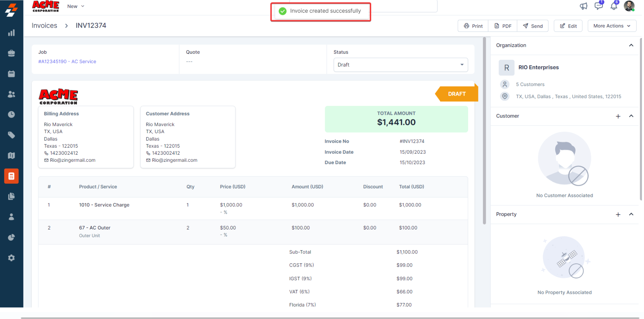Collapse the Organization section
Screen dimensions: 644x319
pyautogui.click(x=631, y=45)
